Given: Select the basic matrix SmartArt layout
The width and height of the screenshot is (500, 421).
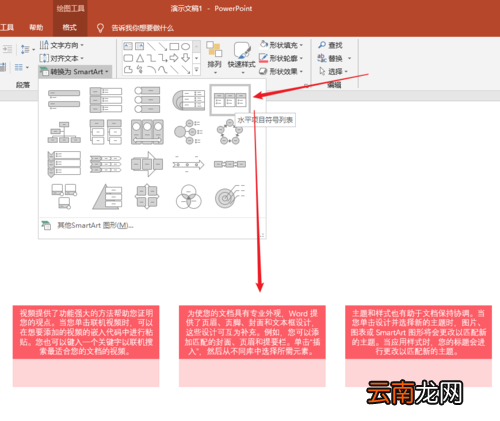Looking at the screenshot, I should pyautogui.click(x=147, y=197).
